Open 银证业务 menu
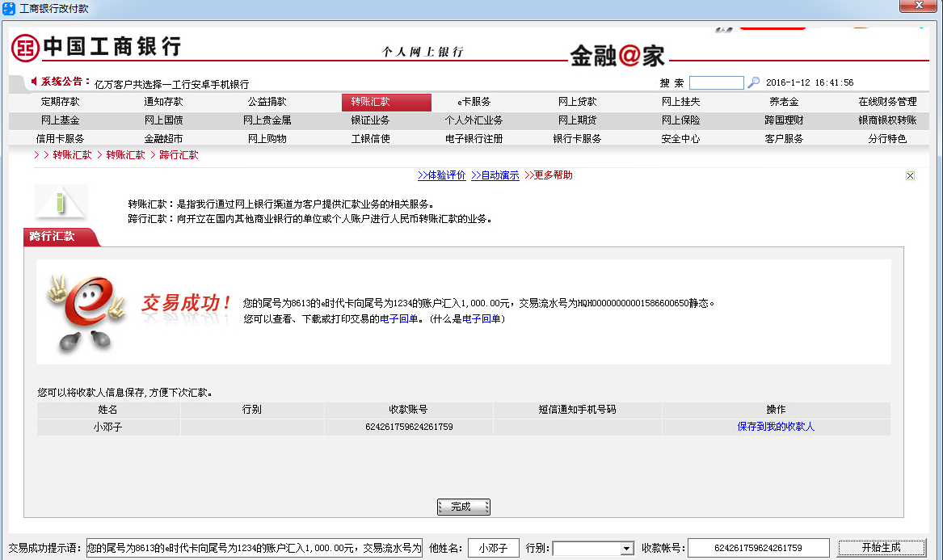The height and width of the screenshot is (560, 943). 370,120
